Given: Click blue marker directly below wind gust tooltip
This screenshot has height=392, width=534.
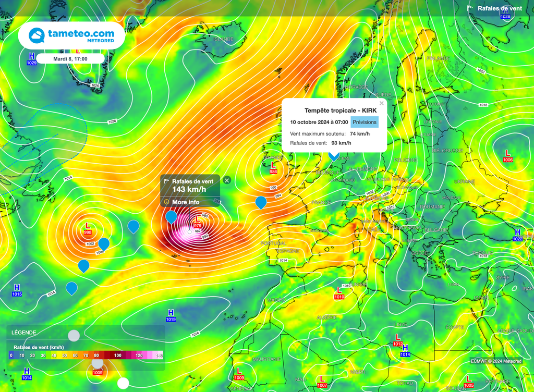Looking at the screenshot, I should point(171,216).
